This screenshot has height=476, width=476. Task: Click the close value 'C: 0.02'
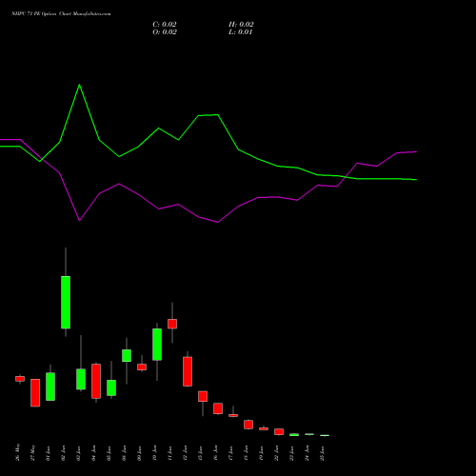point(165,25)
